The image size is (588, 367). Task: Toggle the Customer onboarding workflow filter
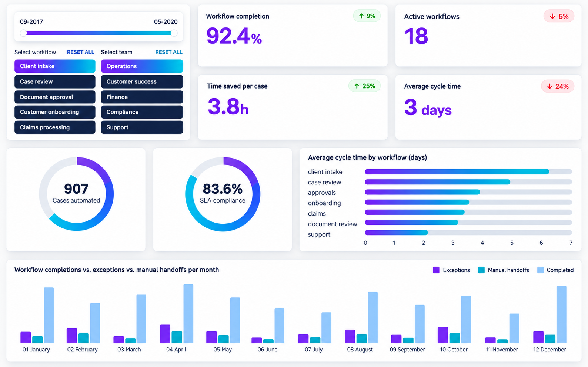pos(55,112)
